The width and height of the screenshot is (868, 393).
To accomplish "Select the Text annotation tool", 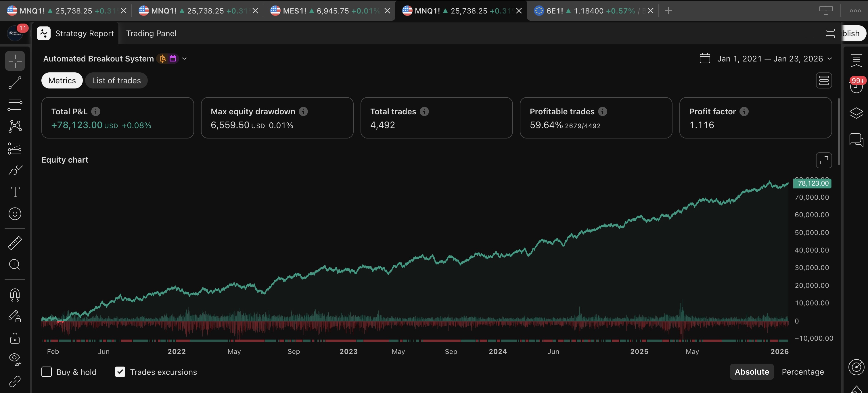I will pos(15,192).
